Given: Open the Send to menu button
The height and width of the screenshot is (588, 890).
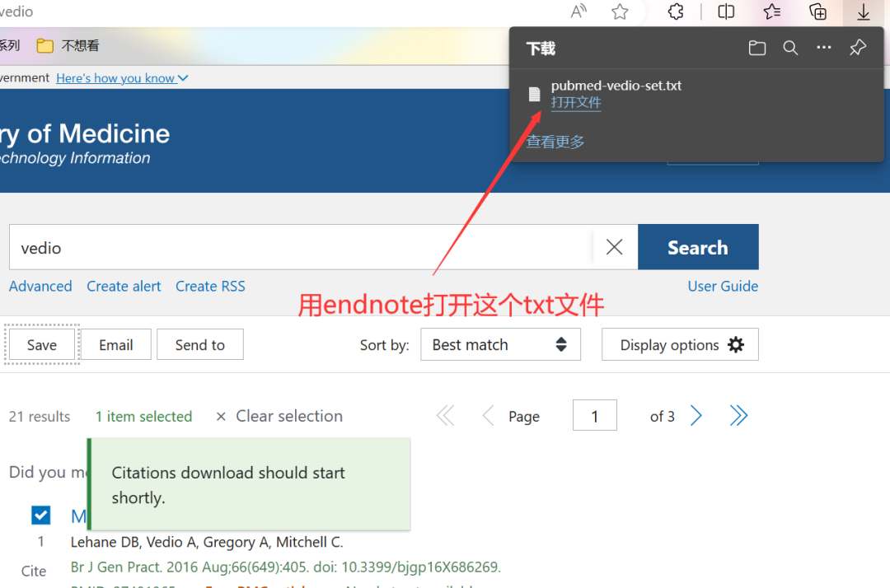Looking at the screenshot, I should click(x=199, y=345).
